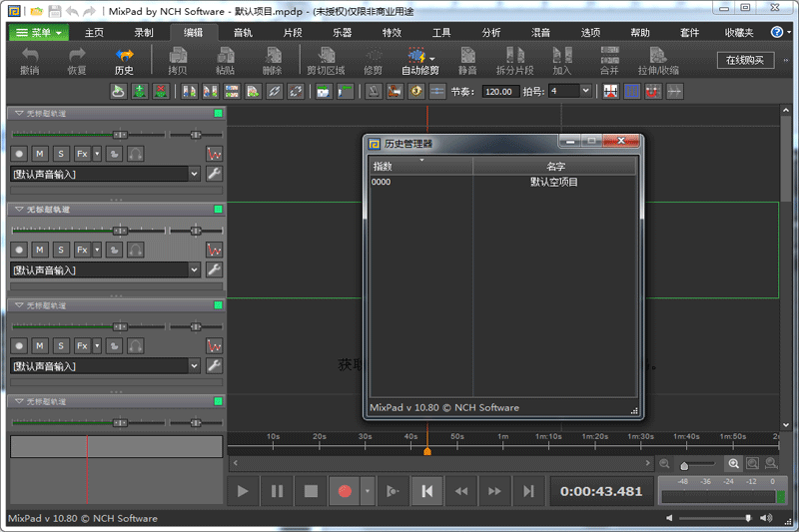Solo the first track with S
The width and height of the screenshot is (799, 532).
61,154
